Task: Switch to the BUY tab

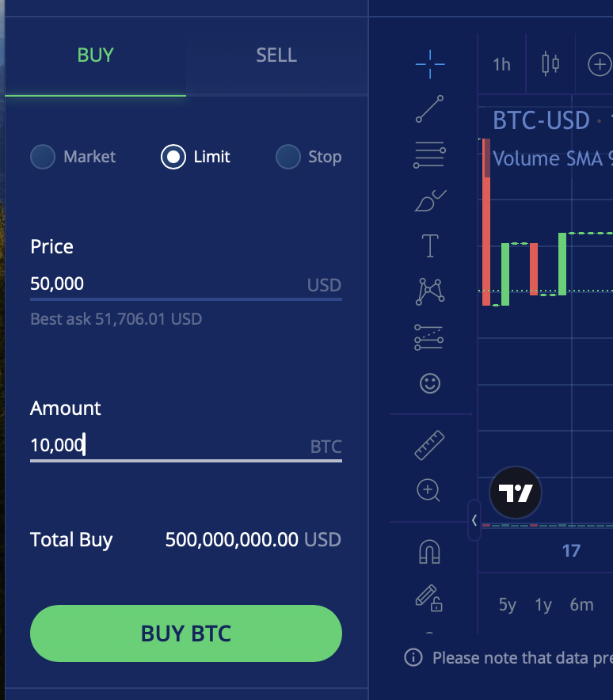Action: pyautogui.click(x=95, y=55)
